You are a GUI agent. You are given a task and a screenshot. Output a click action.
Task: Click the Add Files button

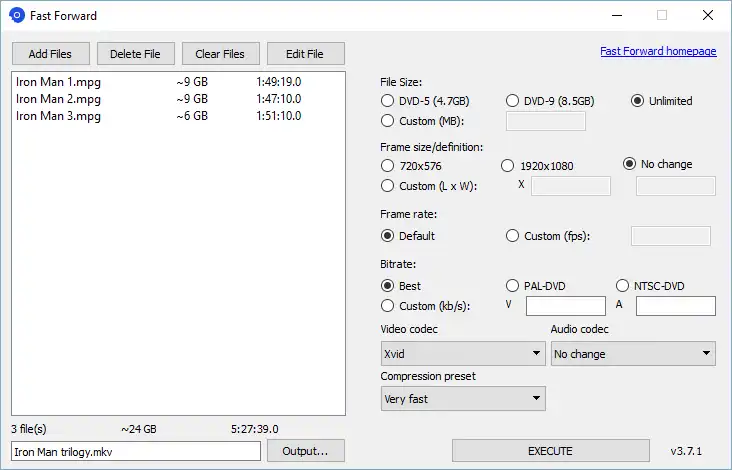[50, 54]
